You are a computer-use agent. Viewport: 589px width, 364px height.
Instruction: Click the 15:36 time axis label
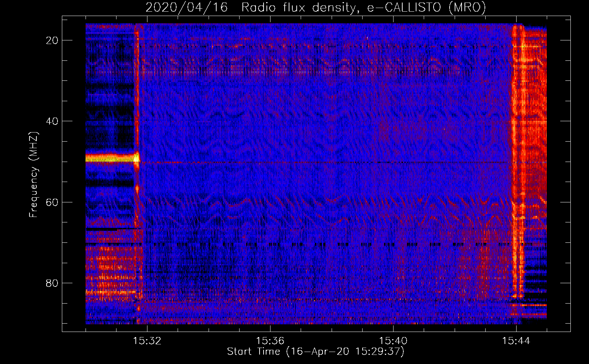click(270, 341)
